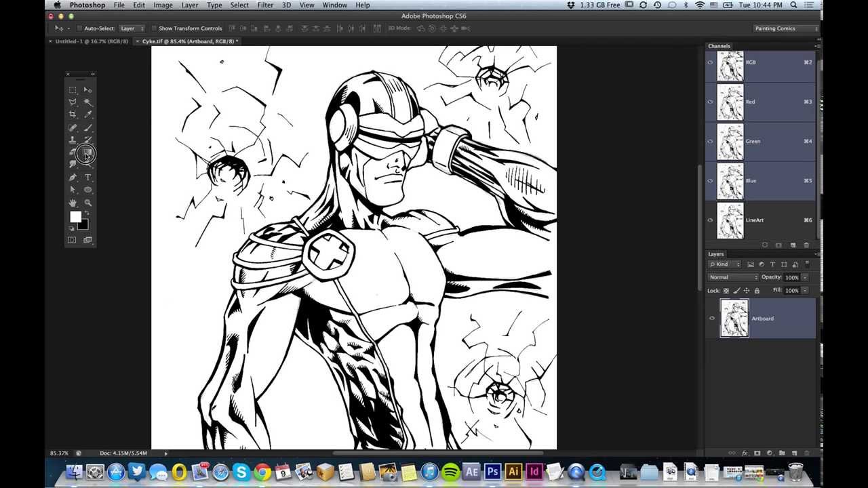
Task: Open the Fill slider dropdown arrow
Action: [x=805, y=290]
